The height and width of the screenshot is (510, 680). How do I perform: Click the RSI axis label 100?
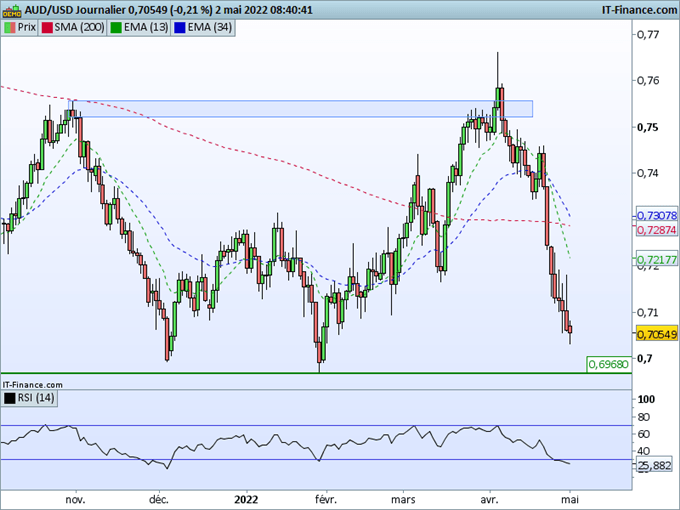pos(646,399)
